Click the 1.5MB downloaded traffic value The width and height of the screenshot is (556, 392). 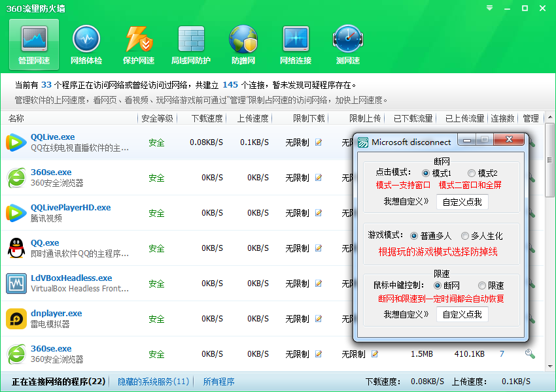pos(422,353)
